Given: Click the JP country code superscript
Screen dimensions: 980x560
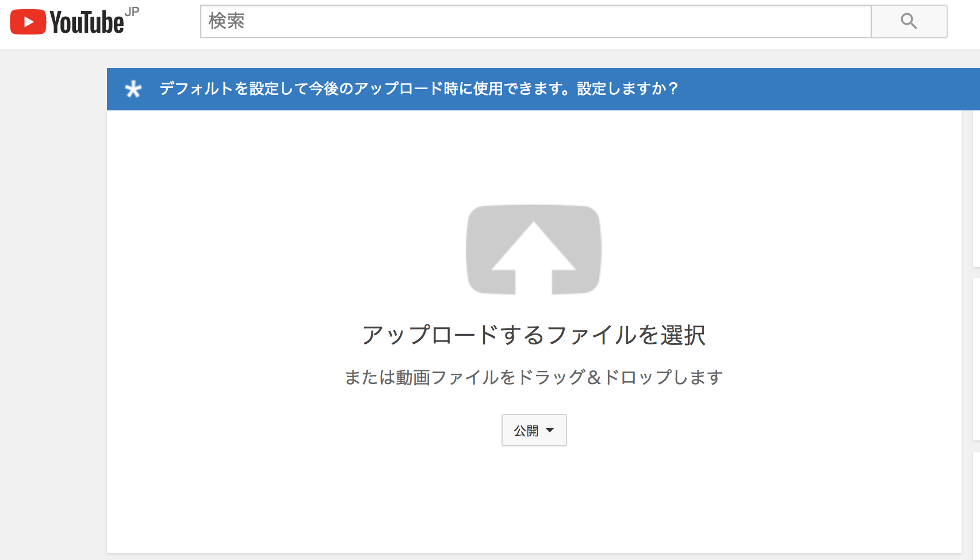Looking at the screenshot, I should (132, 12).
